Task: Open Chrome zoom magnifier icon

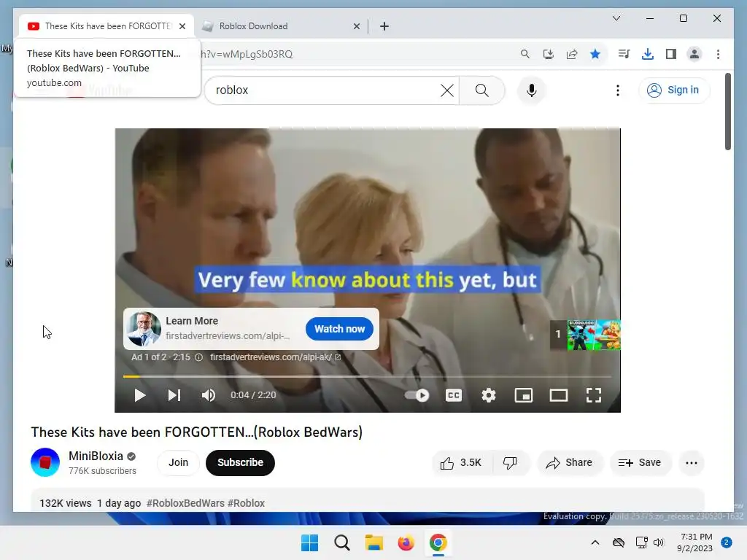Action: coord(525,54)
